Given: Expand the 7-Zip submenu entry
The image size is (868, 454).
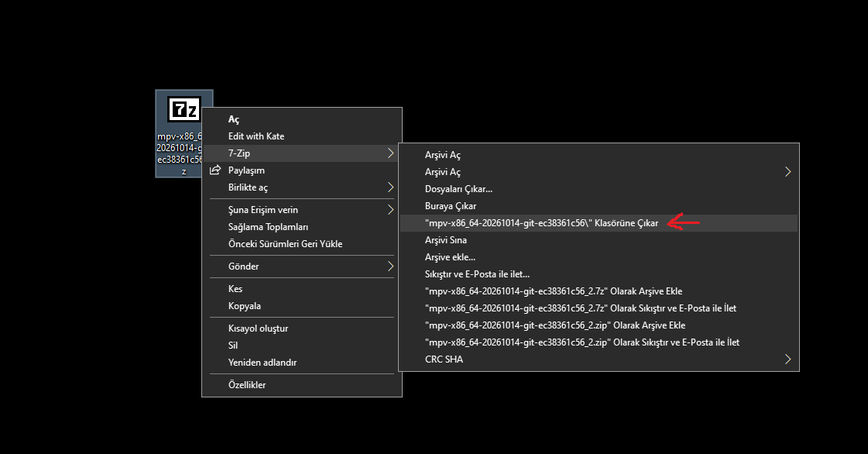Looking at the screenshot, I should pyautogui.click(x=302, y=153).
